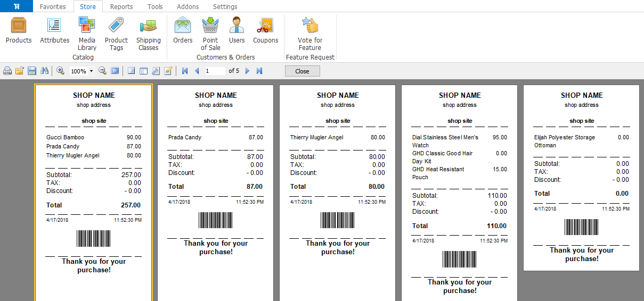Go to the next page
The image size is (644, 301).
(247, 71)
